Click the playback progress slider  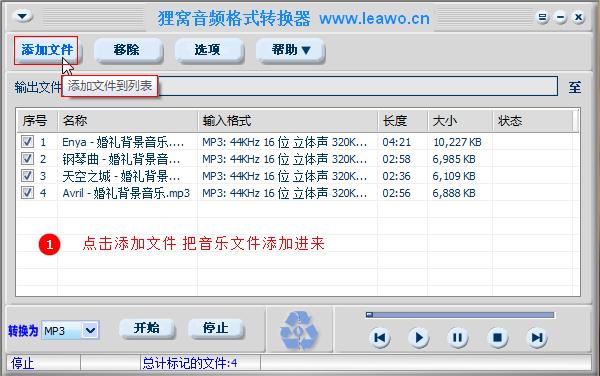(x=460, y=315)
